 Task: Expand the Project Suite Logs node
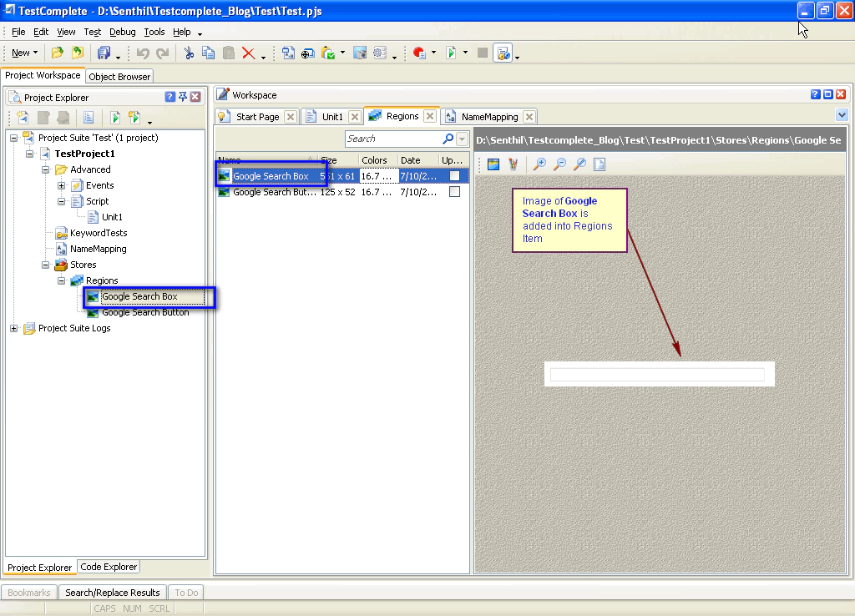[x=14, y=328]
